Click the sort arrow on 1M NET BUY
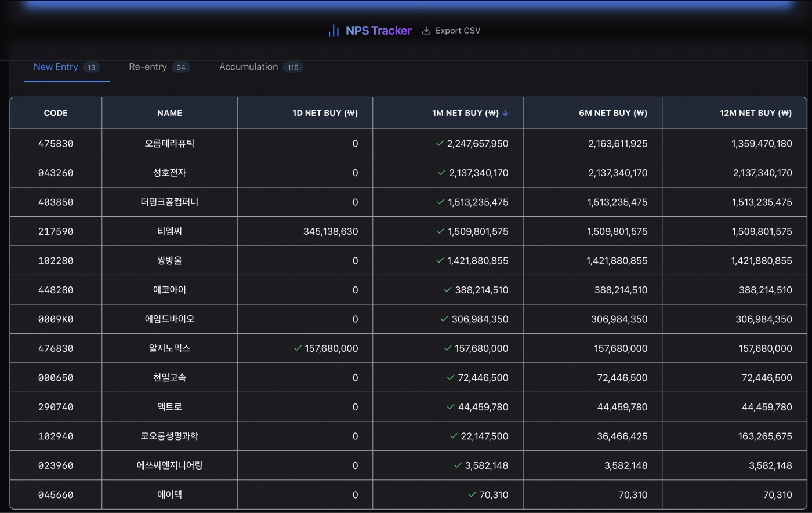 505,113
